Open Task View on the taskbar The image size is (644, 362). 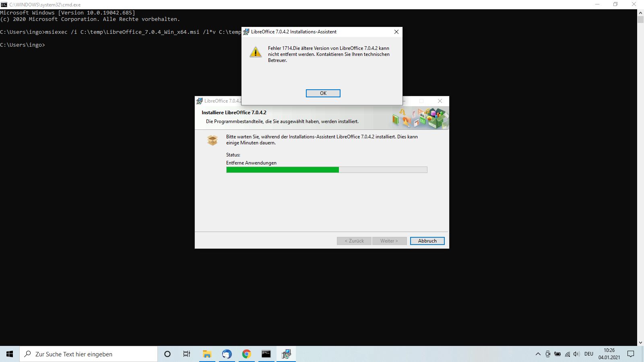coord(187,354)
